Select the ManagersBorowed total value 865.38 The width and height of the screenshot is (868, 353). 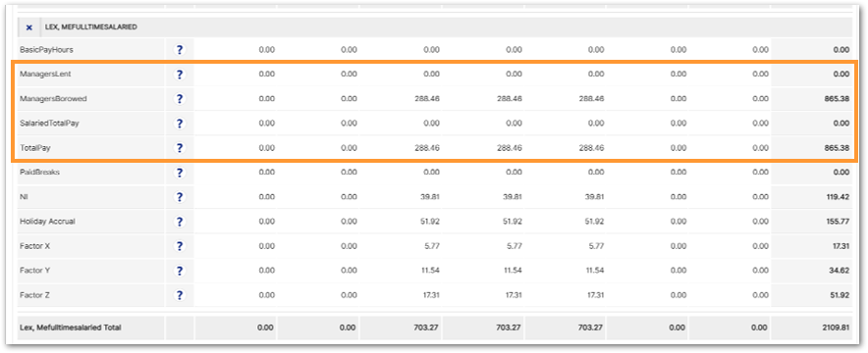836,99
